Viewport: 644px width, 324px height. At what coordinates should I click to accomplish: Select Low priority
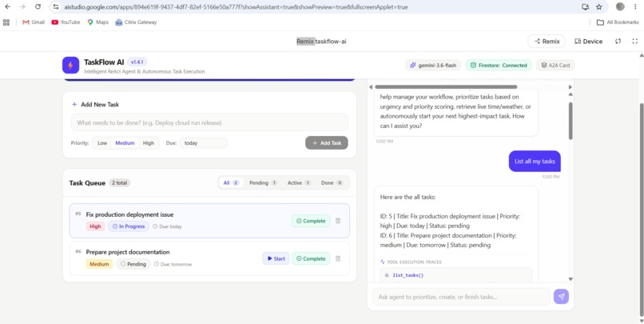coord(102,143)
